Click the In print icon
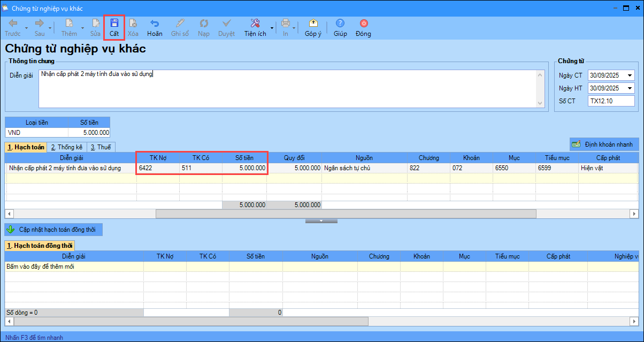Image resolution: width=644 pixels, height=342 pixels. (x=285, y=24)
